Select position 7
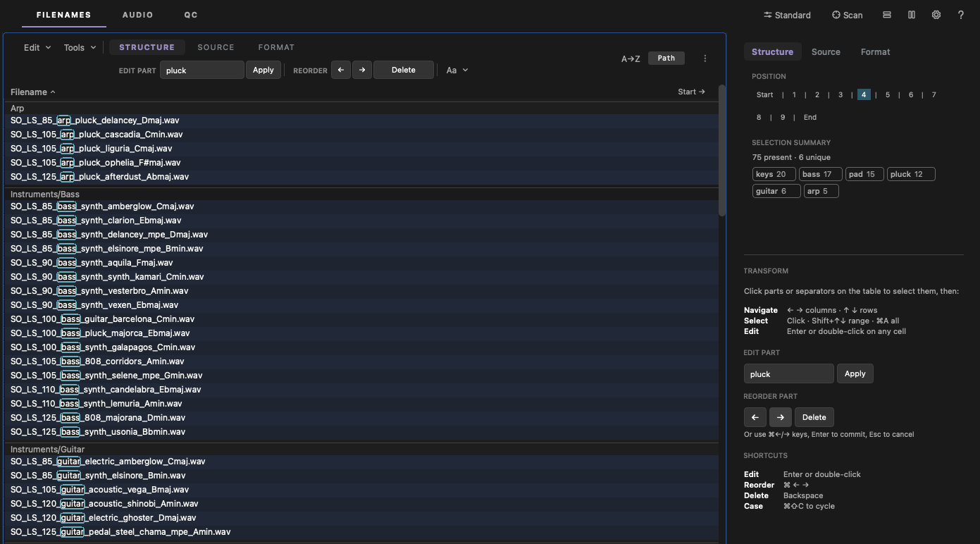This screenshot has height=544, width=980. (934, 94)
